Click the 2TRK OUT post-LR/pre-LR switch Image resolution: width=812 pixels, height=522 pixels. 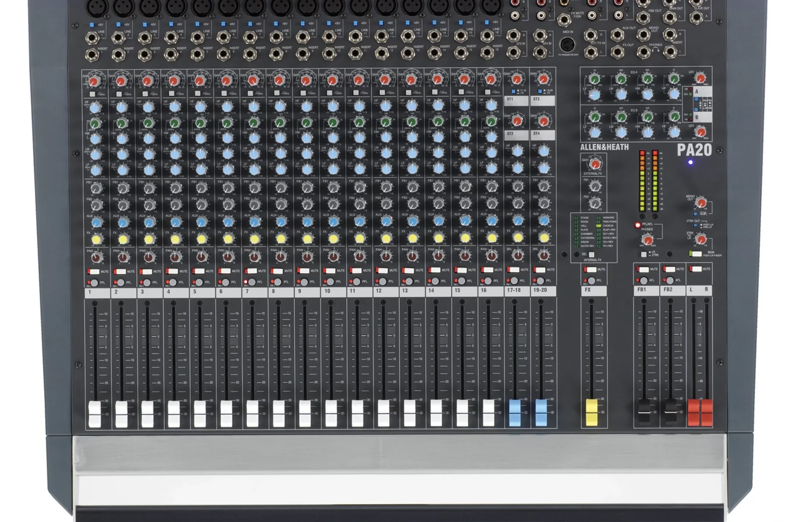(x=696, y=225)
